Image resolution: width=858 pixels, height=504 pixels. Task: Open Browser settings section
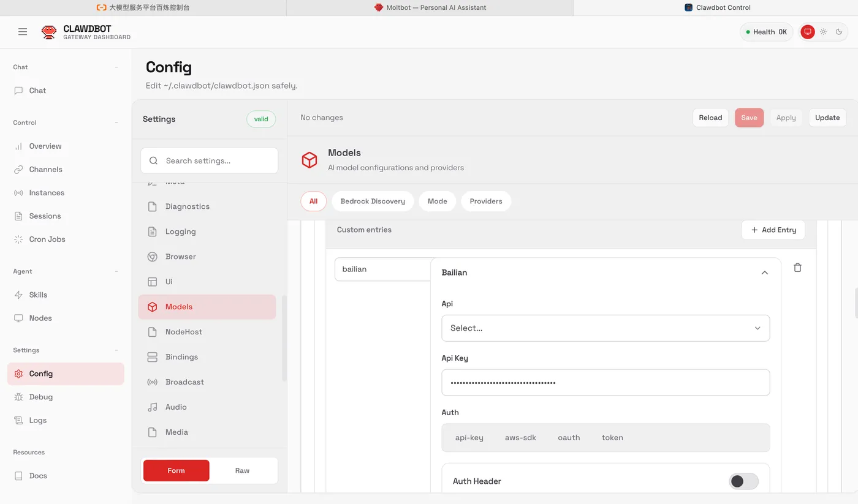pyautogui.click(x=180, y=257)
